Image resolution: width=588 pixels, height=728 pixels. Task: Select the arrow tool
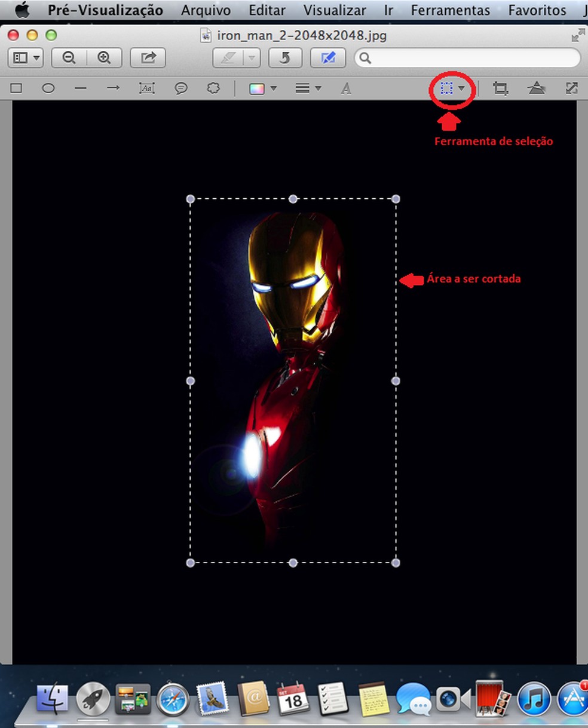pos(113,88)
